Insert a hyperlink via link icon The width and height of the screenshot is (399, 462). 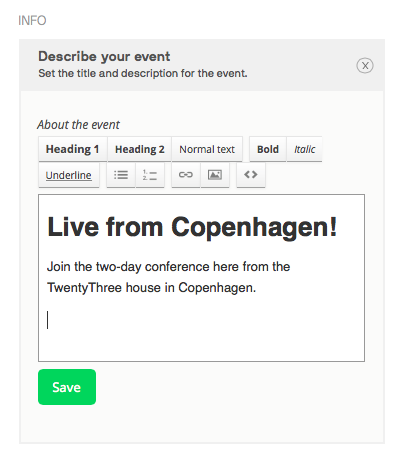click(x=186, y=175)
